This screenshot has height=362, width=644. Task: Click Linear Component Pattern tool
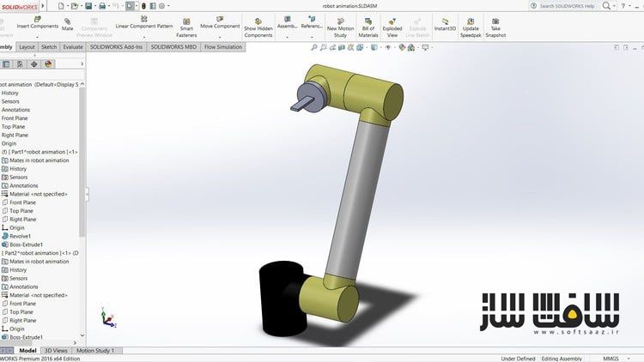(x=144, y=22)
